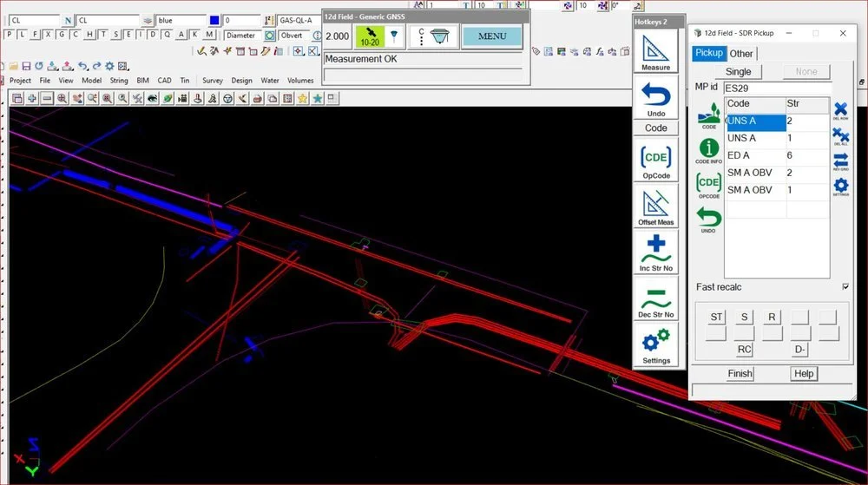
Task: Click the GNSS satellite status 10-20 icon
Action: coord(370,36)
